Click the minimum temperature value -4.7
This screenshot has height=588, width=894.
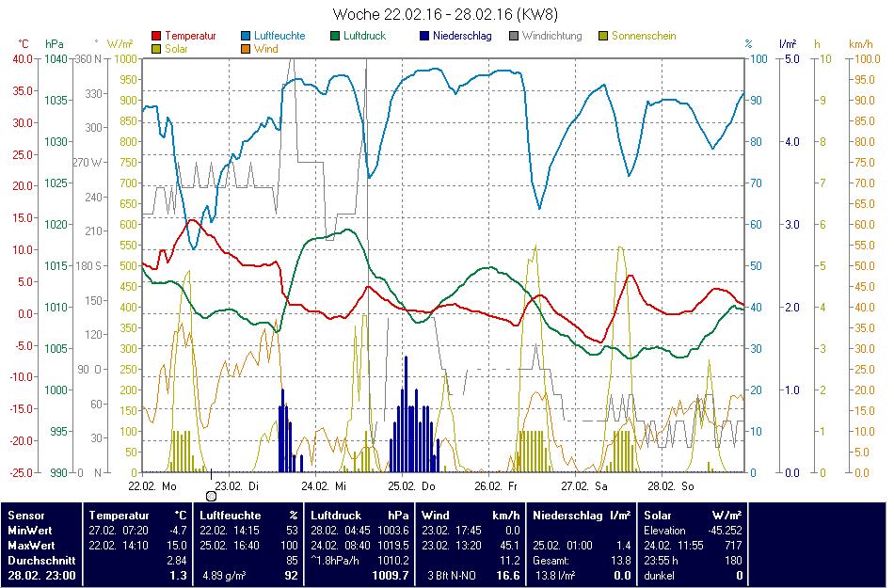pos(177,530)
